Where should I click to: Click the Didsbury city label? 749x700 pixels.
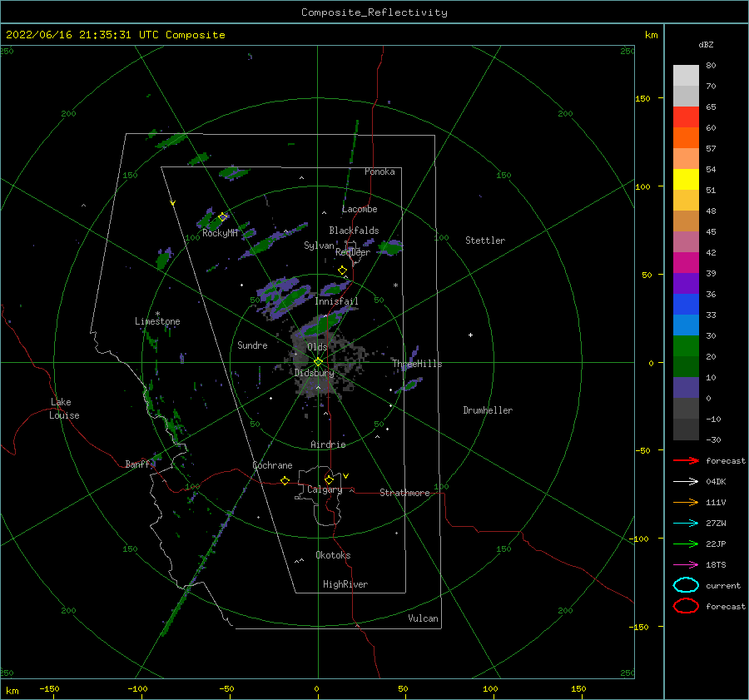point(315,373)
